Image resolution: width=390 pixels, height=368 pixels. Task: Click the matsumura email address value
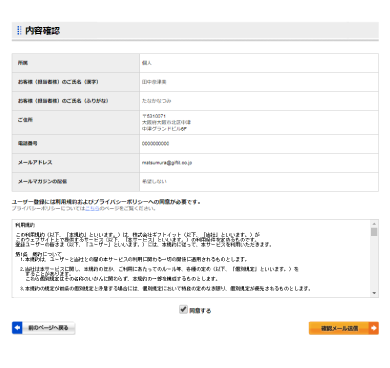coord(167,163)
